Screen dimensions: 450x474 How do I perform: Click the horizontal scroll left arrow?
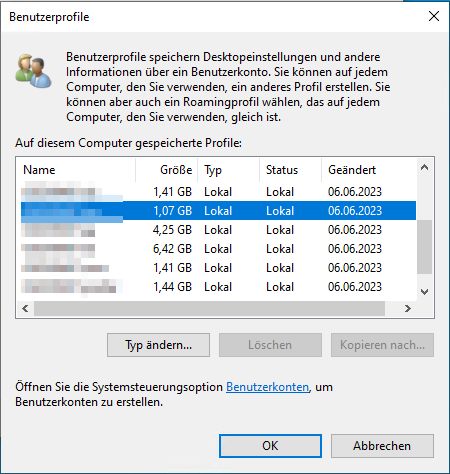coord(25,309)
